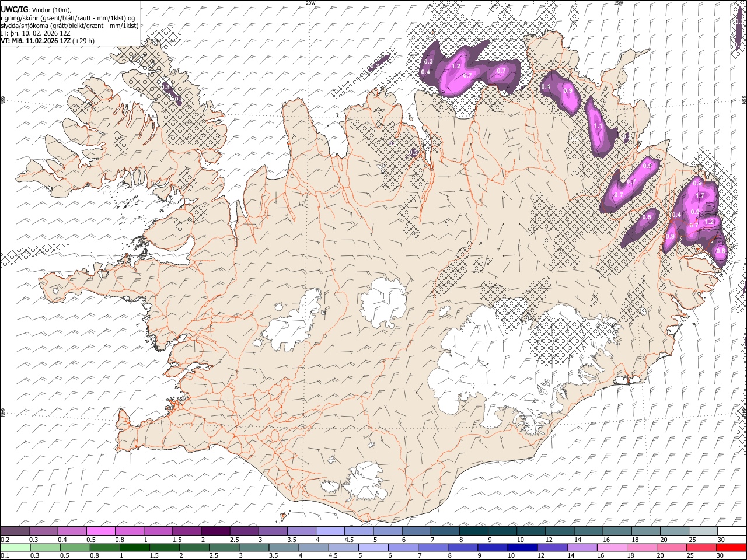Click the 1.1 snowfall value in the northeast
The width and height of the screenshot is (747, 560).
coord(598,125)
